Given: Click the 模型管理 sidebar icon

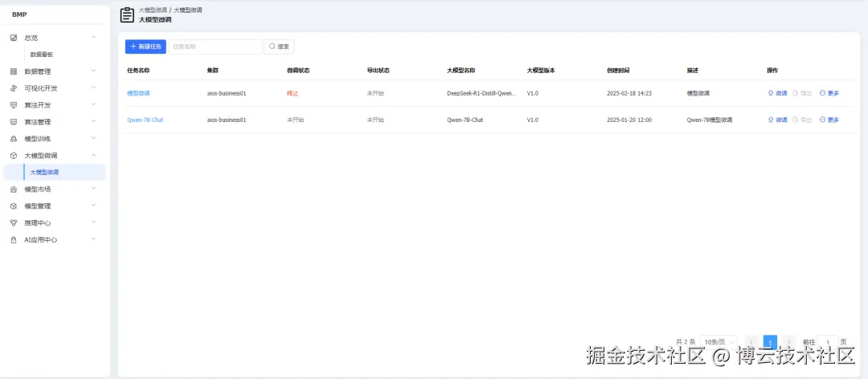Looking at the screenshot, I should (x=14, y=206).
